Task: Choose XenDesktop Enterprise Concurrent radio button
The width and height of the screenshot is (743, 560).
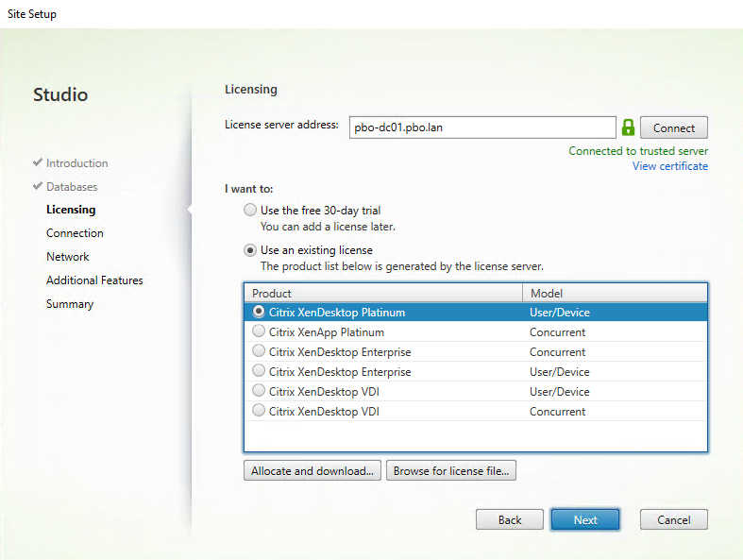Action: 259,351
